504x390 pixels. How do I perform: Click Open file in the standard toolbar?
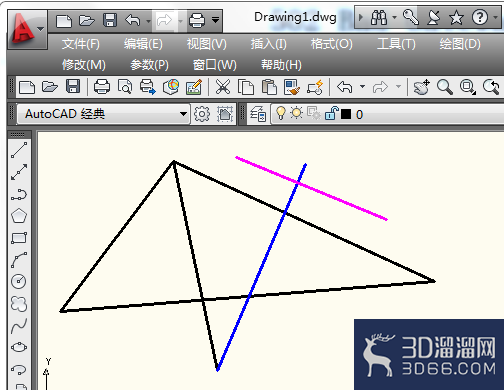point(50,87)
